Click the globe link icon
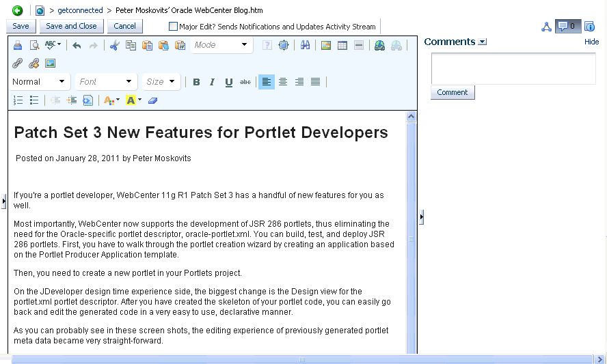Viewport: 607px width, 364px height. point(379,45)
